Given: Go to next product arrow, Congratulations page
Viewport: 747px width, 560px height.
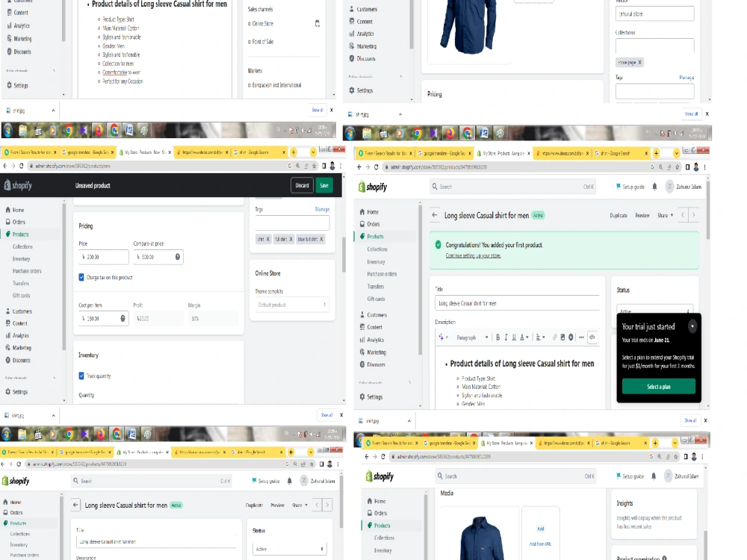Looking at the screenshot, I should point(694,215).
